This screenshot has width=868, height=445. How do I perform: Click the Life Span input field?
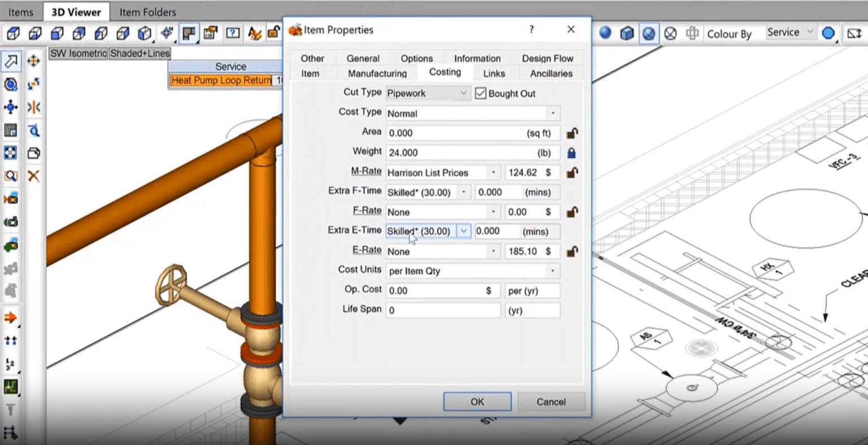[x=442, y=310]
